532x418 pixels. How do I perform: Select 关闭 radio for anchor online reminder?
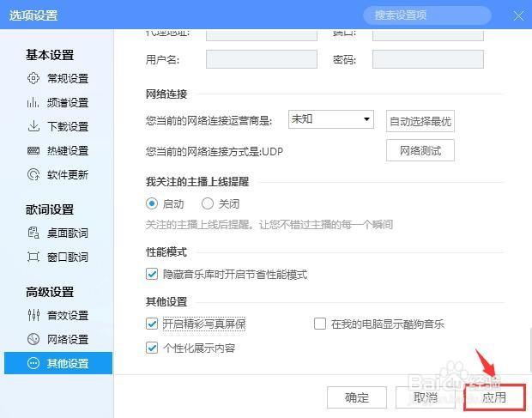[208, 203]
